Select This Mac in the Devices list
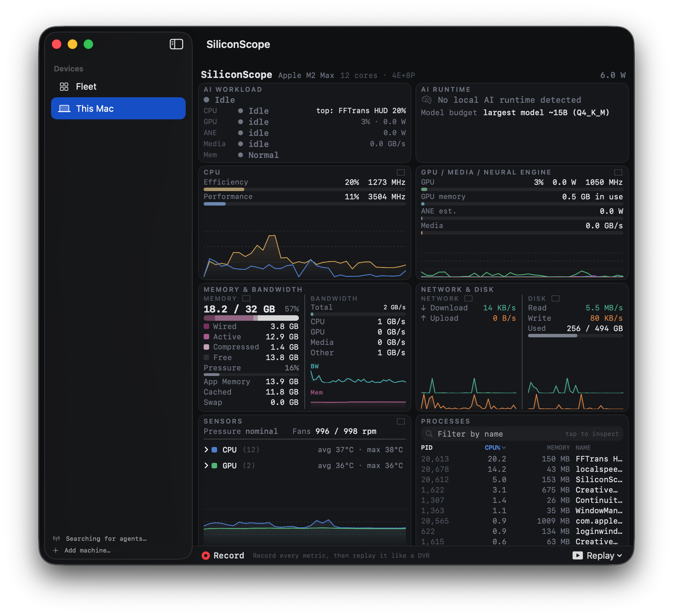The image size is (673, 616). point(118,108)
